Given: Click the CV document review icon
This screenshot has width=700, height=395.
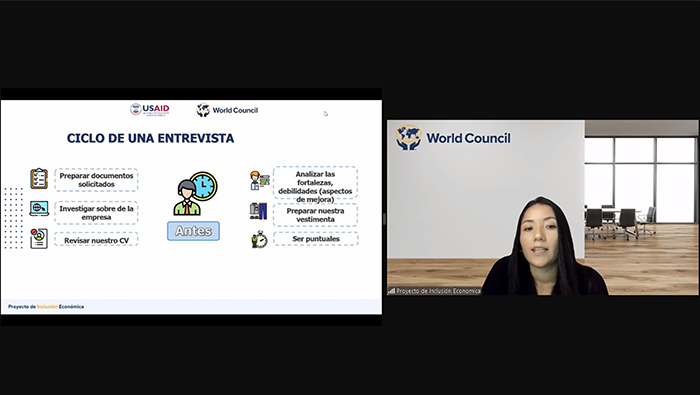Looking at the screenshot, I should 39,238.
